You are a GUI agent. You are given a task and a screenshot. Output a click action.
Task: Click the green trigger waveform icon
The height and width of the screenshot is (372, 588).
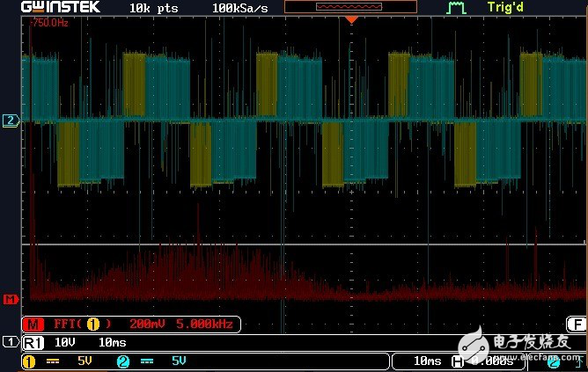click(x=456, y=8)
